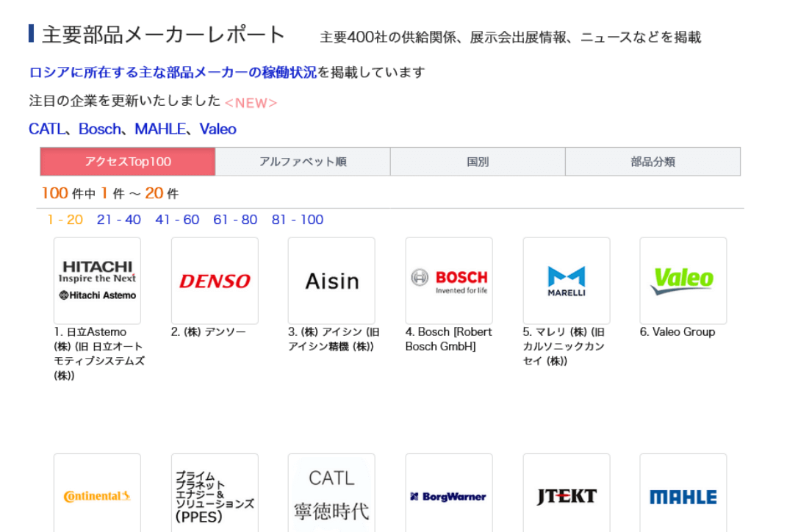Image resolution: width=798 pixels, height=532 pixels.
Task: Open the DENSO logo thumbnail
Action: (x=215, y=281)
